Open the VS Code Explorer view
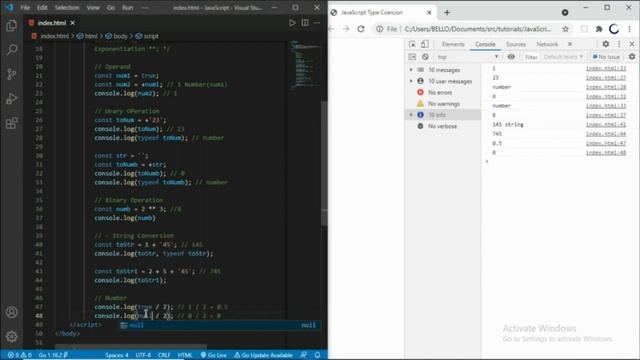The width and height of the screenshot is (640, 360). click(11, 26)
